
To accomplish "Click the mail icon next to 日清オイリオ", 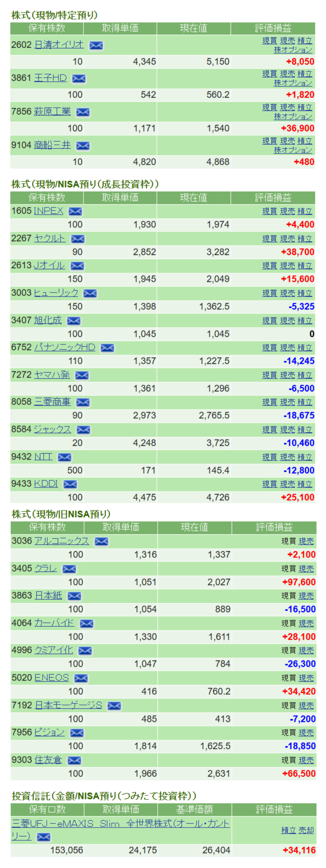I will click(x=96, y=46).
